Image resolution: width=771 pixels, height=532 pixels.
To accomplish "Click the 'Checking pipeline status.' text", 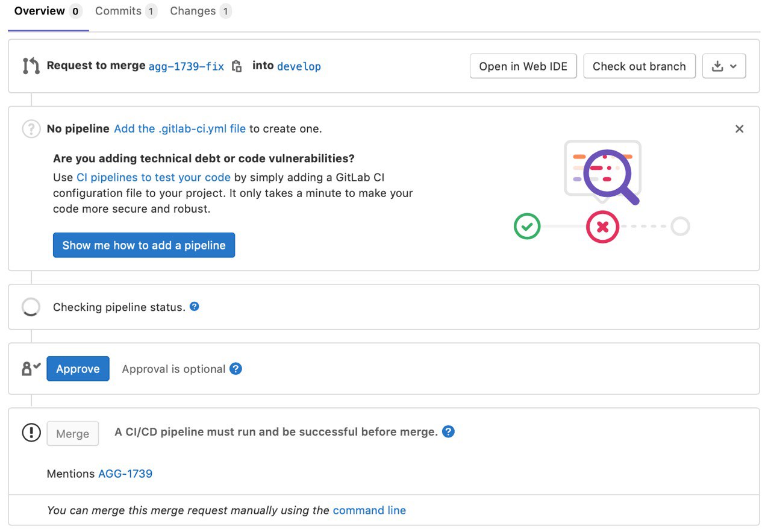I will (x=119, y=307).
